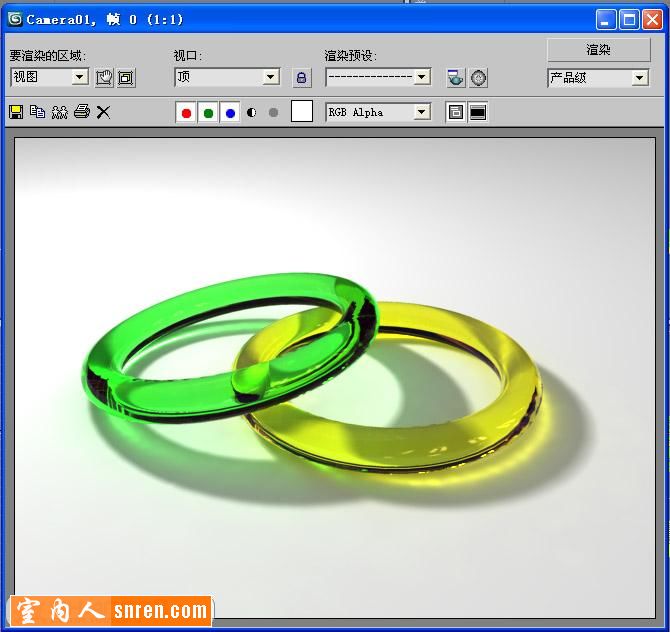Viewport: 670px width, 632px height.
Task: Minimize the Camera01 render window
Action: pyautogui.click(x=605, y=20)
